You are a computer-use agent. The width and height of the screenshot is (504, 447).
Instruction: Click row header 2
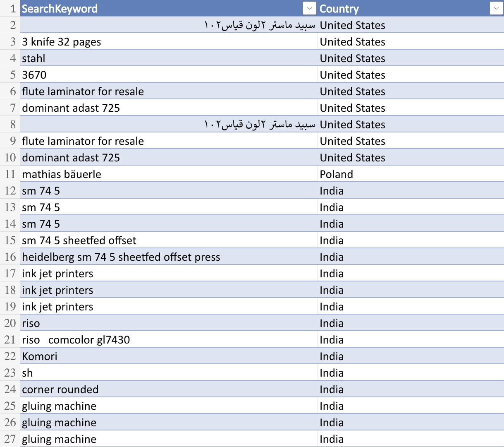10,25
